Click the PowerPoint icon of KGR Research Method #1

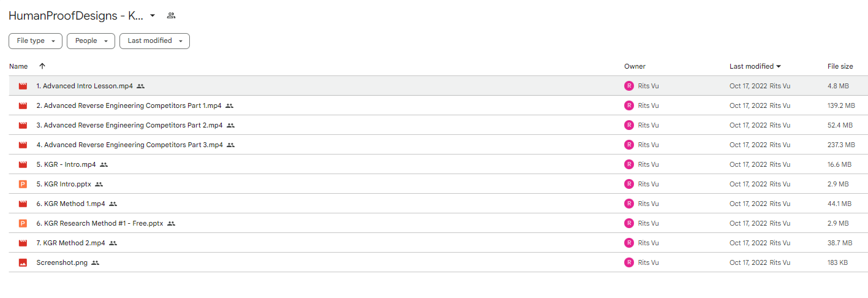click(23, 223)
